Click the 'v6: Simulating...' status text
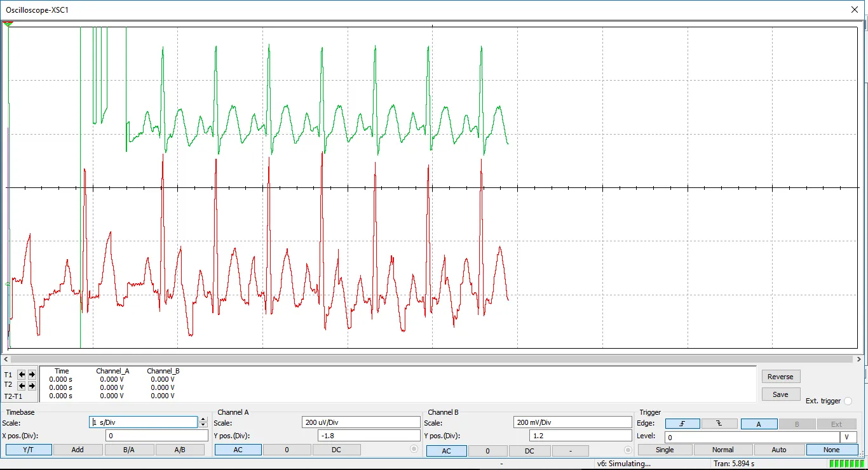Screen dimensions: 868x470 624,464
